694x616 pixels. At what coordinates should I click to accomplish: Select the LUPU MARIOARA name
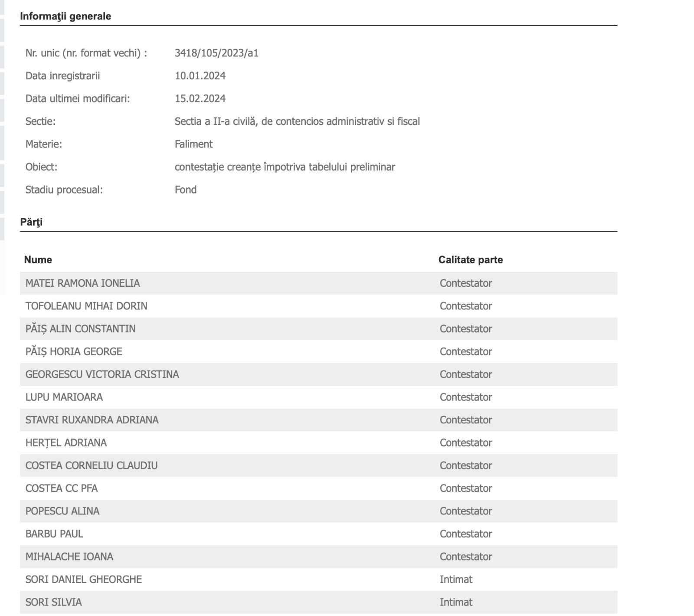click(x=64, y=397)
